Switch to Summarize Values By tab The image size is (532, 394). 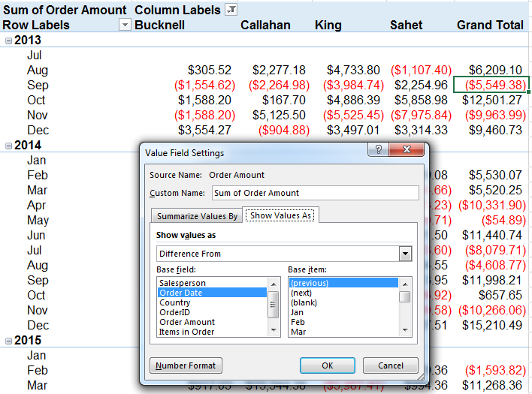click(197, 216)
